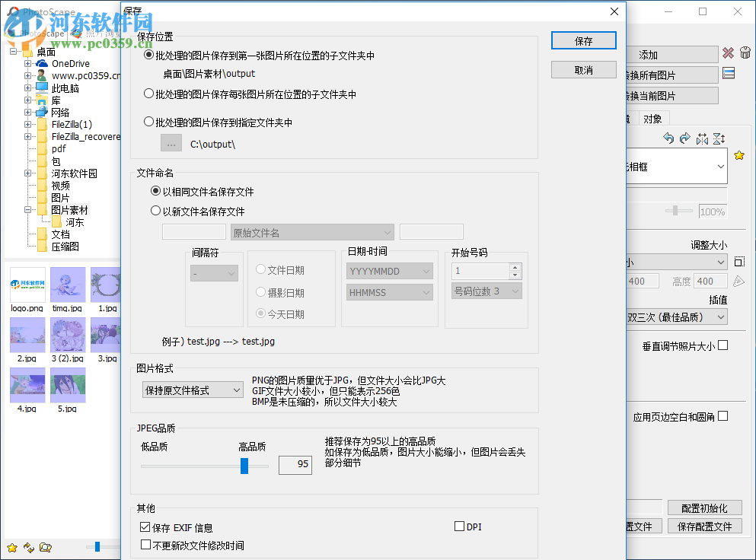Open the YYYYMMDD date format dropdown

point(389,271)
